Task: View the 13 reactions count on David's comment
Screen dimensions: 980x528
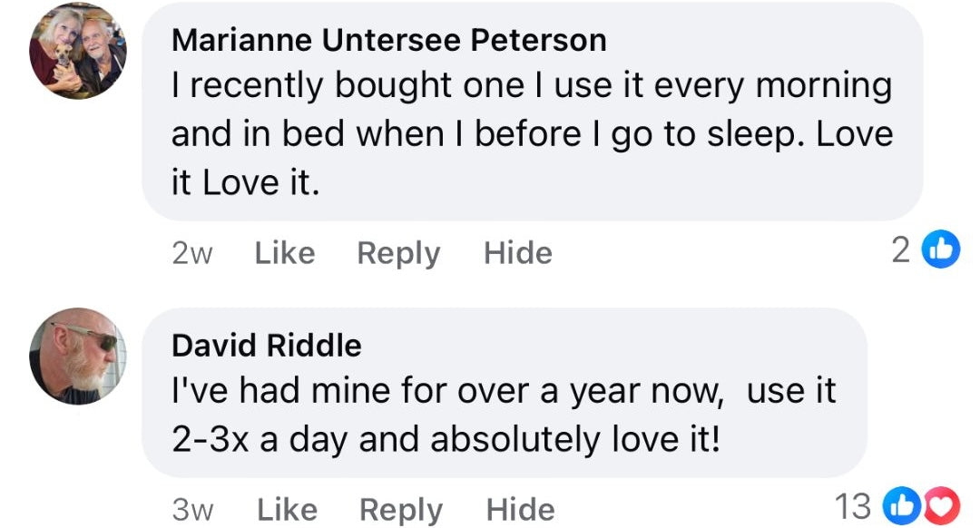Action: pyautogui.click(x=852, y=506)
